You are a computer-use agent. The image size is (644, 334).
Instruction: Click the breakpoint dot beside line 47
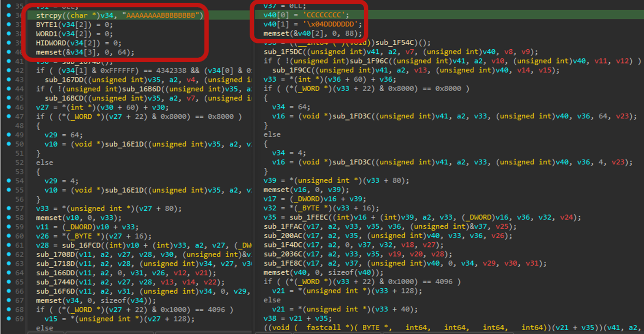click(9, 116)
